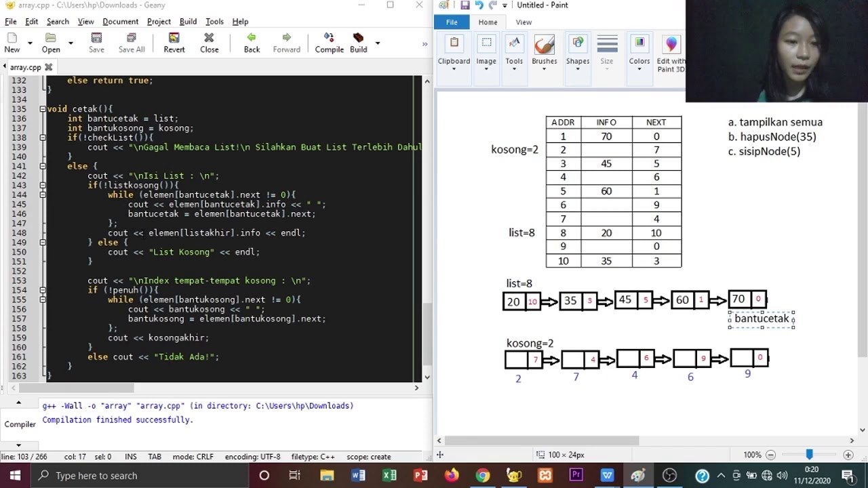Image resolution: width=868 pixels, height=488 pixels.
Task: Open Chrome from the taskbar
Action: [482, 475]
